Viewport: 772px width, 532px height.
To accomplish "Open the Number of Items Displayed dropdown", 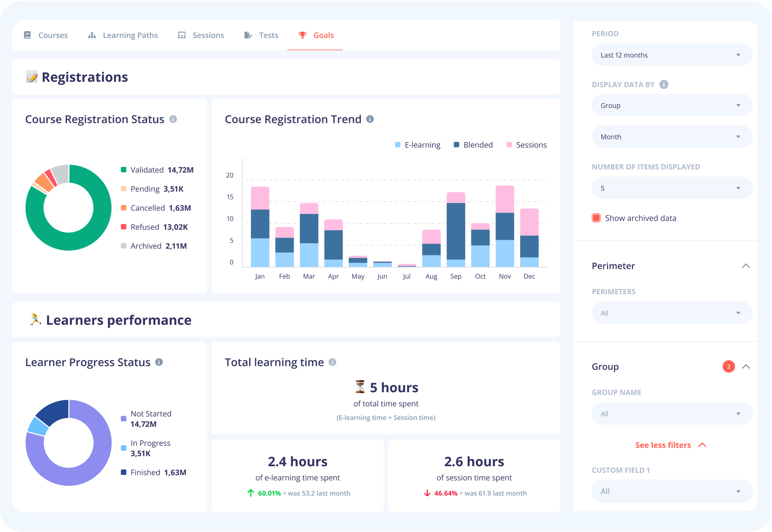I will (672, 188).
